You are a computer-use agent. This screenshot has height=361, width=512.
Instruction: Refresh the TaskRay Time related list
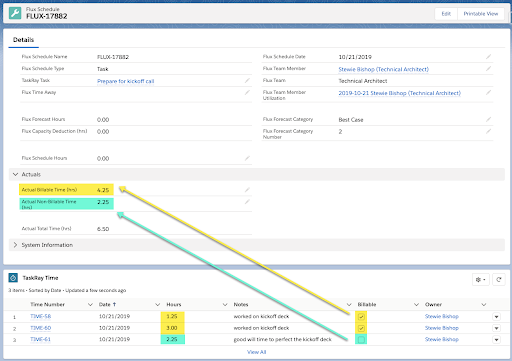coord(499,280)
